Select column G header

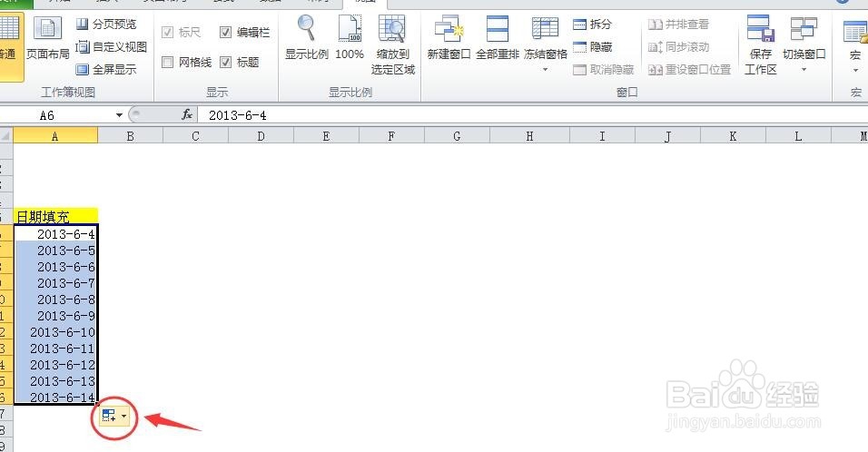(457, 135)
